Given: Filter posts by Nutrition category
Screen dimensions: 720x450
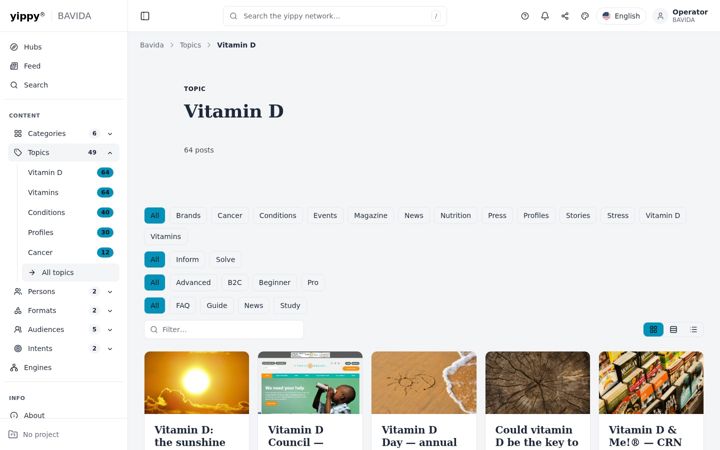Looking at the screenshot, I should click(x=456, y=215).
